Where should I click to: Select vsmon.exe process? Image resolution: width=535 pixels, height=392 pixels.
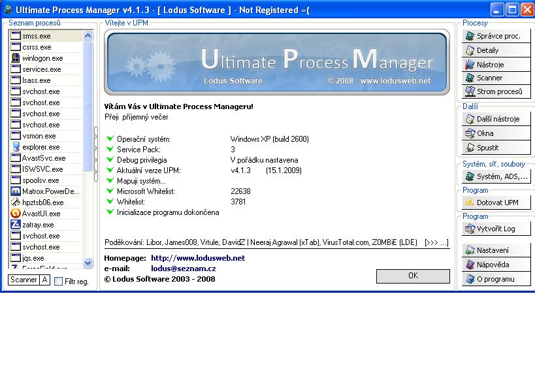46,136
